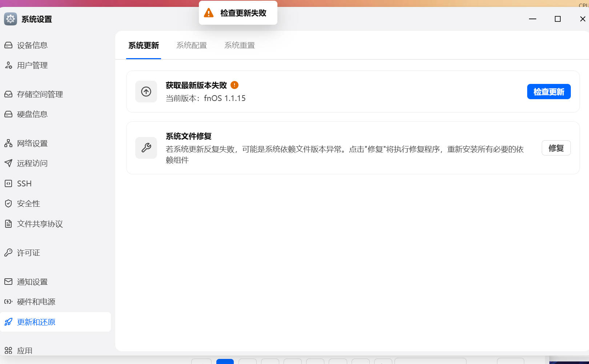Screen dimensions: 589x364
Task: Click the license key icon
Action: (x=8, y=252)
